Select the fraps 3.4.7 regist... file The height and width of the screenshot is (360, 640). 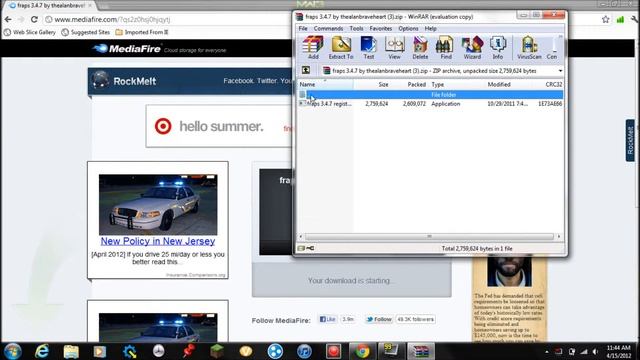tap(430, 104)
